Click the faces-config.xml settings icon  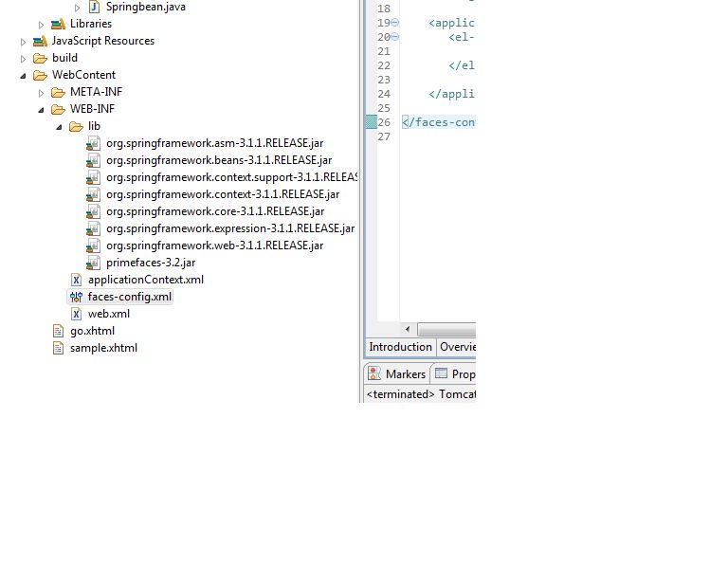(76, 297)
